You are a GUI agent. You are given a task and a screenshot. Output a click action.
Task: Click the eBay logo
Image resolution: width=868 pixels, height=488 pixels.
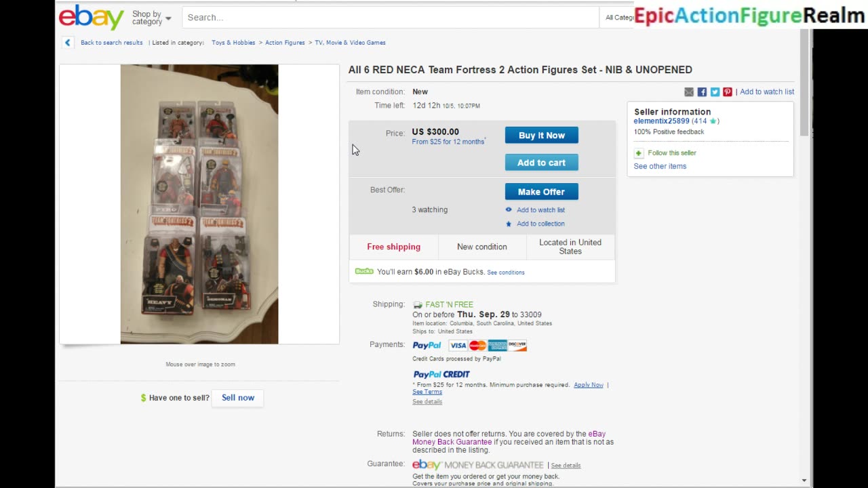[x=92, y=17]
